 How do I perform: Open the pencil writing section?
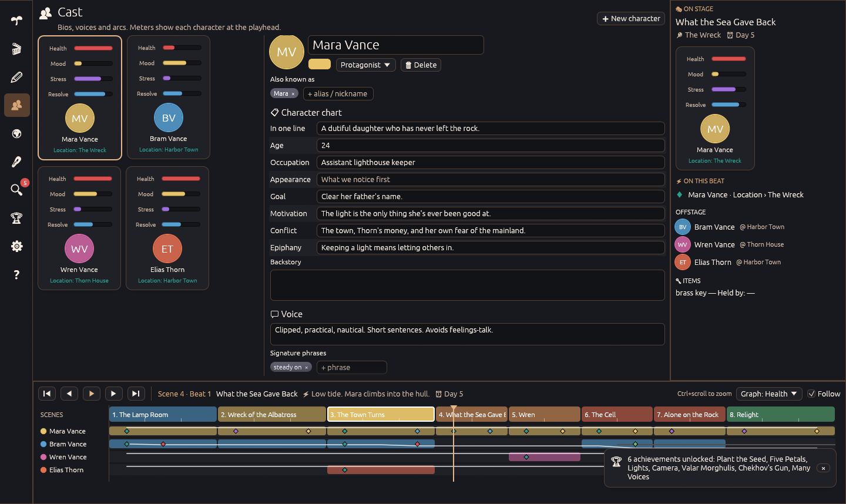16,77
